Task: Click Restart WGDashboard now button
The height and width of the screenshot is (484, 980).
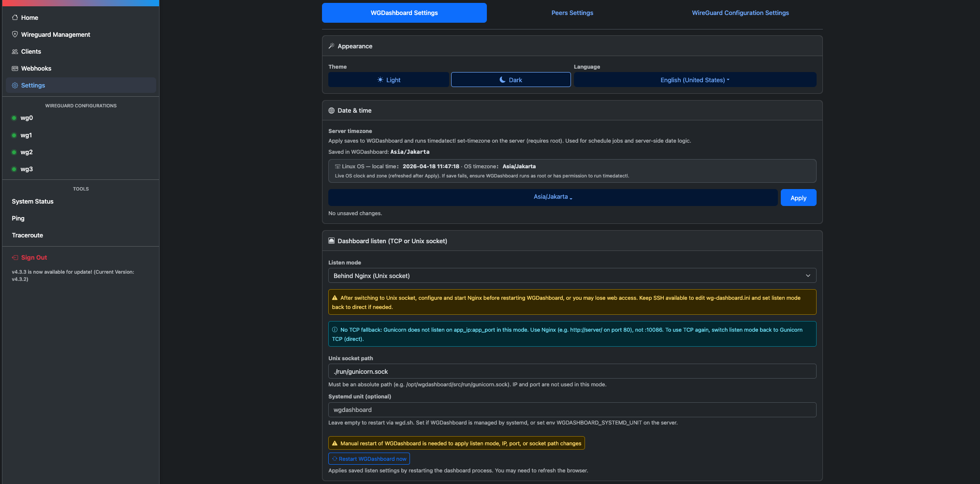Action: (369, 459)
